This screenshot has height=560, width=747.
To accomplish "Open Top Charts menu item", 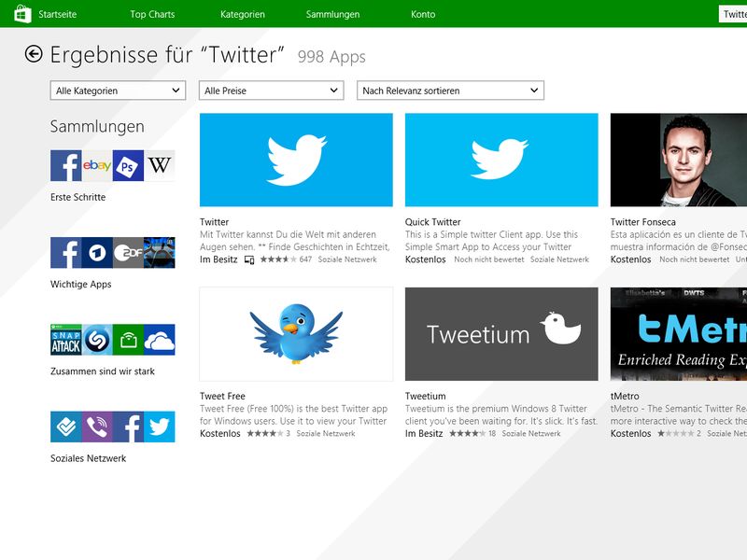I will tap(152, 14).
